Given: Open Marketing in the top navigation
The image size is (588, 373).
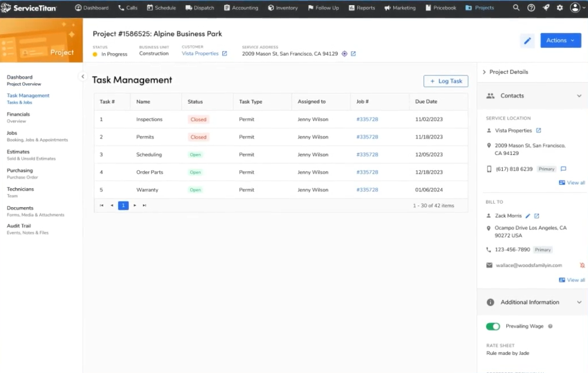Looking at the screenshot, I should 400,7.
